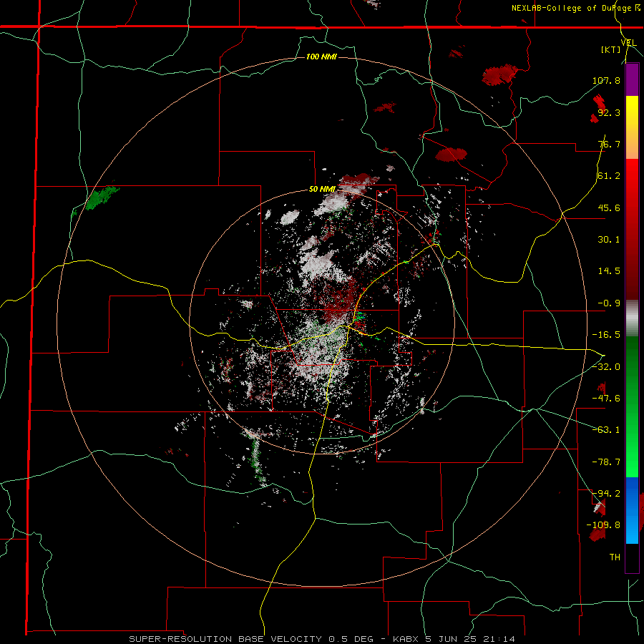Click the KABX station identifier in the caption
Image resolution: width=644 pixels, height=644 pixels.
(x=406, y=639)
